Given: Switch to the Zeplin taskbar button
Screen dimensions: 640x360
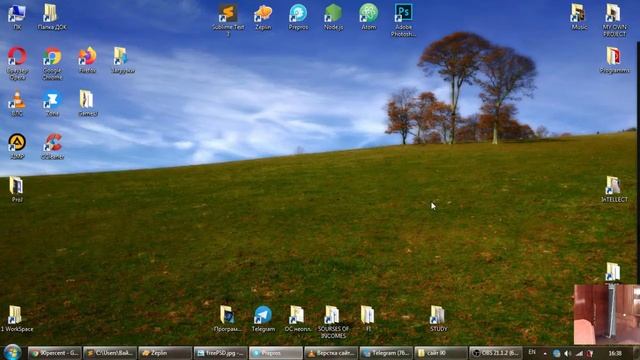Looking at the screenshot, I should [x=165, y=353].
